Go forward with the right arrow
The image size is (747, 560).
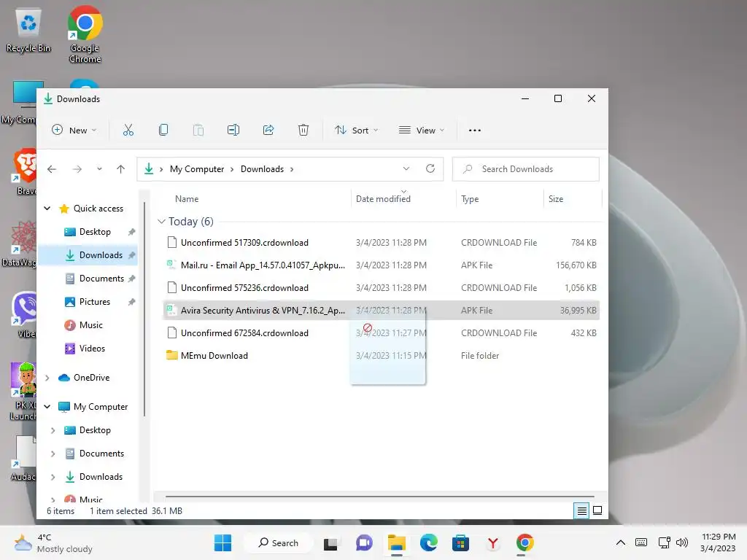click(77, 169)
